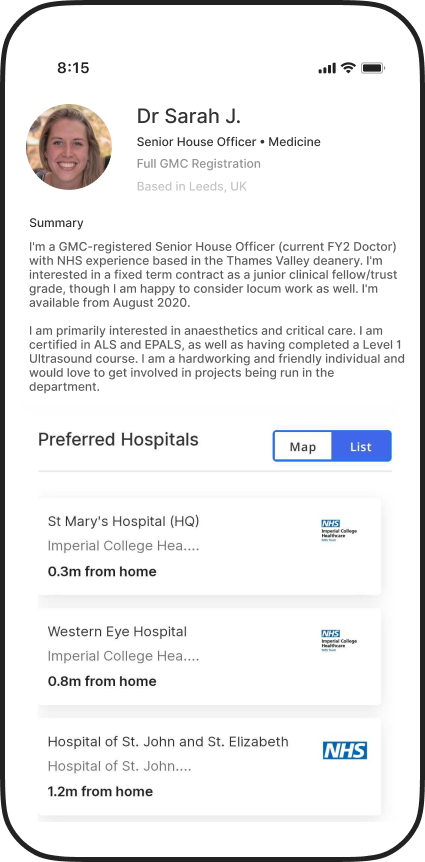
Task: Tap the 8:15 clock in status bar
Action: (73, 68)
